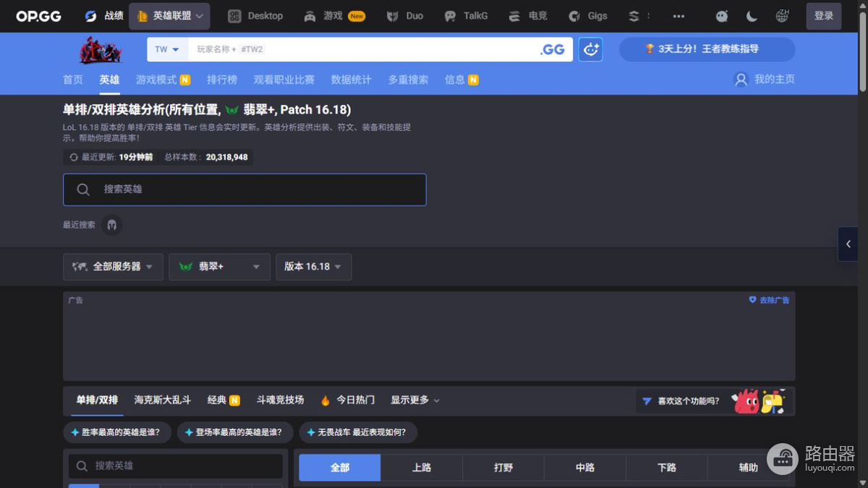The image size is (868, 488).
Task: Expand 显示更多 modes
Action: pyautogui.click(x=415, y=400)
